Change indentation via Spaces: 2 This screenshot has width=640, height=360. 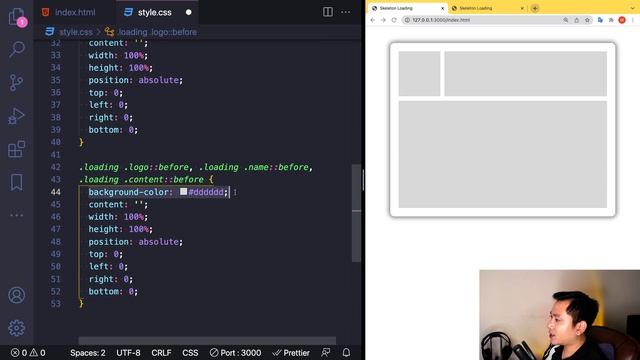88,353
